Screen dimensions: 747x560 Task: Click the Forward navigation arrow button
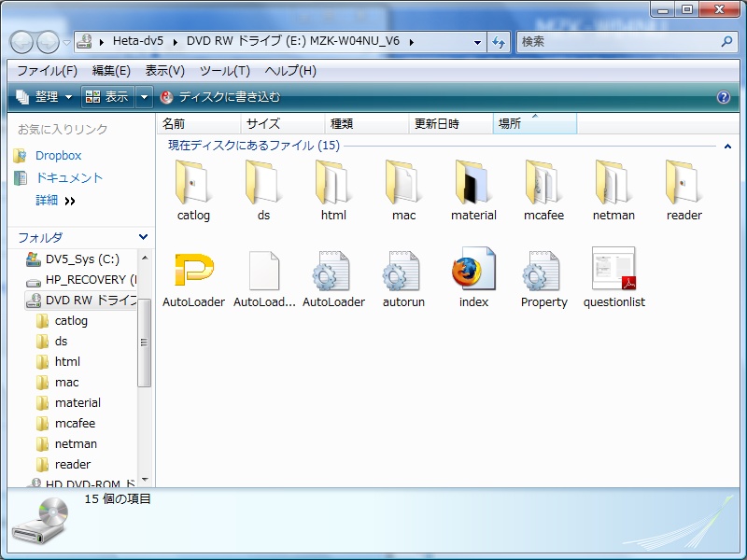(49, 42)
